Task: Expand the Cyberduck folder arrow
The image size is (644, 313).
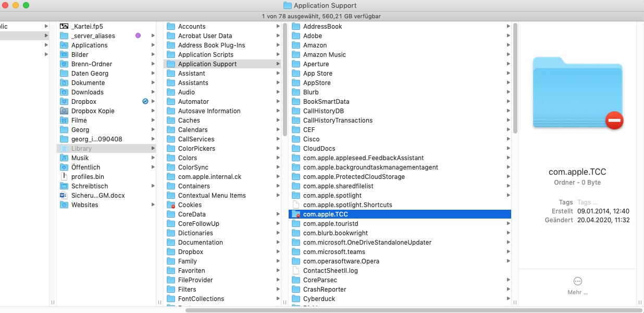Action: click(508, 298)
